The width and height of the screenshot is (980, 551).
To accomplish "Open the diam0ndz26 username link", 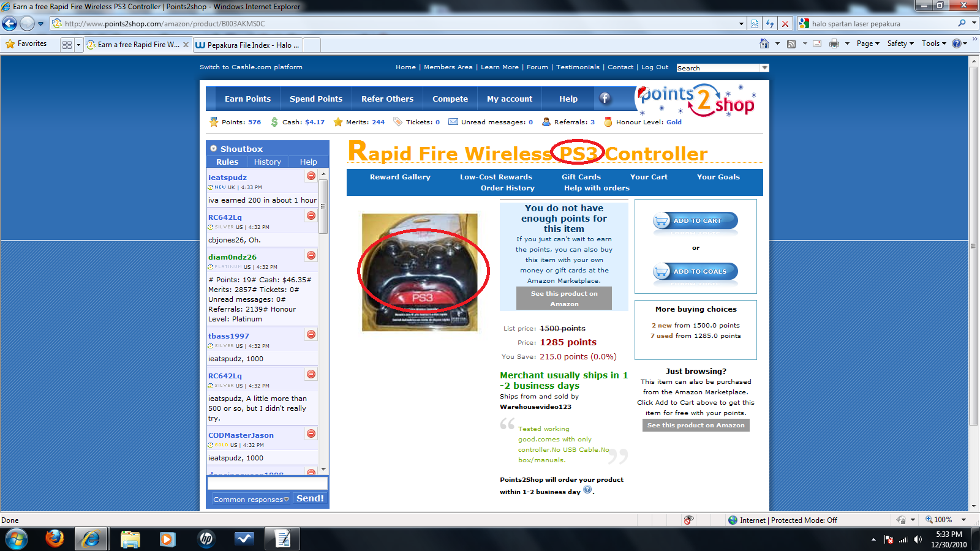I will 232,257.
